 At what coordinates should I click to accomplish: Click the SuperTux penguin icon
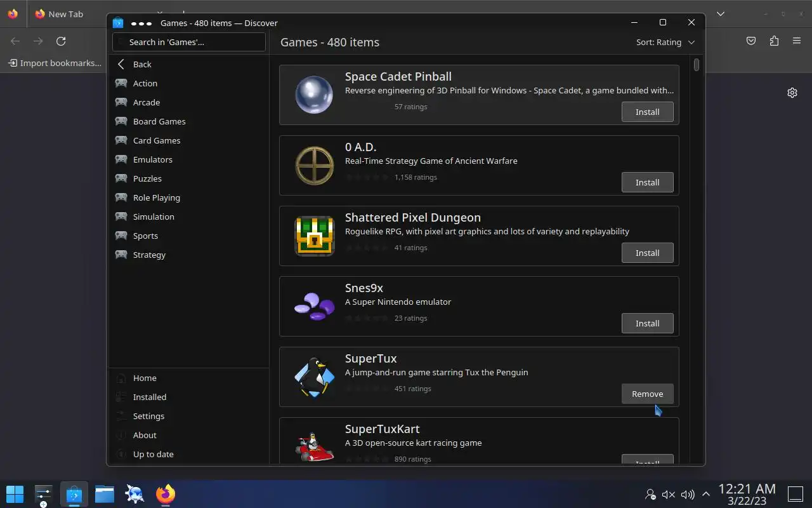tap(314, 377)
